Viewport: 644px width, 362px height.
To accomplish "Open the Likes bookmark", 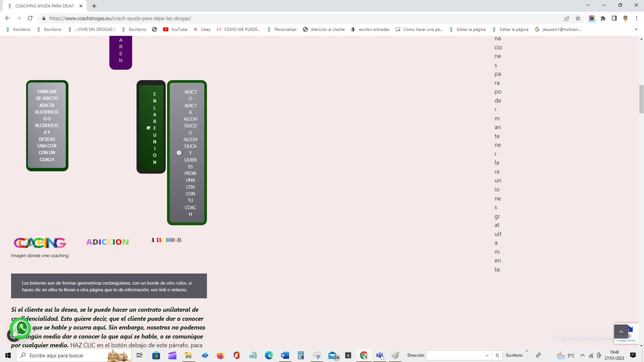I will click(x=202, y=29).
